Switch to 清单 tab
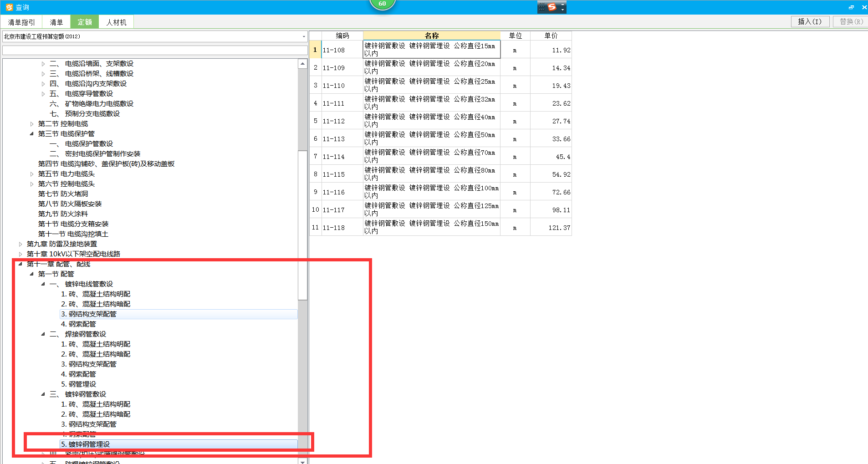This screenshot has height=464, width=868. coord(56,22)
